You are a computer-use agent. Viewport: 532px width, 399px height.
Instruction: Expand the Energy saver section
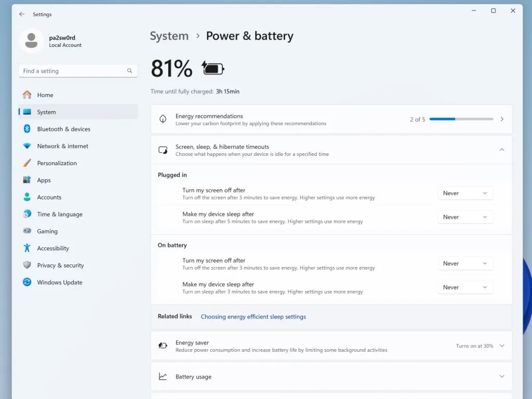[x=501, y=345]
